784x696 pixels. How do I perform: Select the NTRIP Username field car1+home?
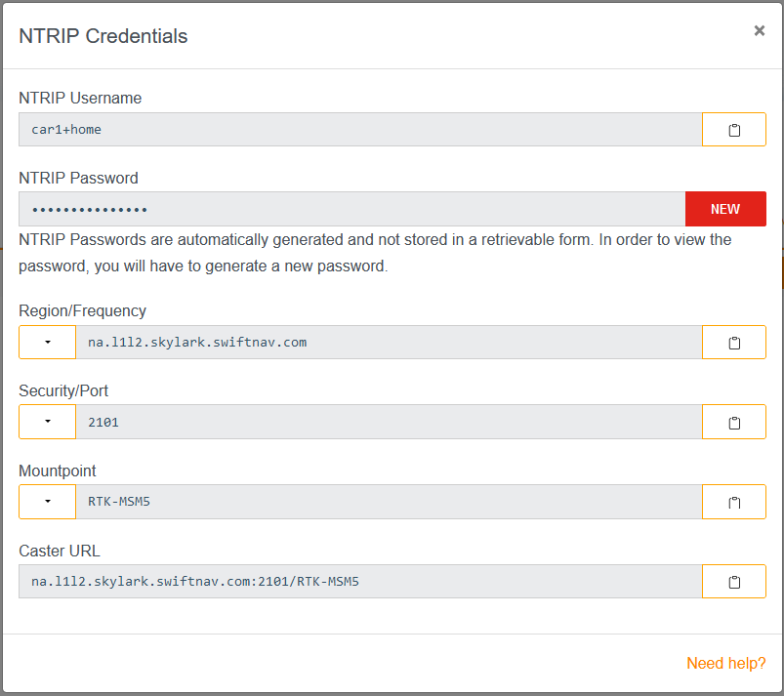pos(360,130)
